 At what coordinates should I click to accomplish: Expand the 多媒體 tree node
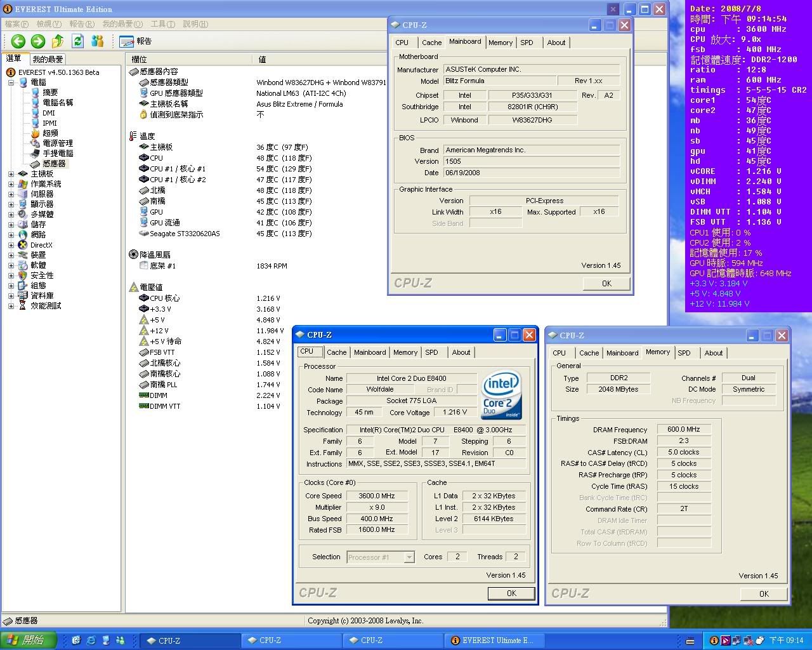(x=11, y=215)
